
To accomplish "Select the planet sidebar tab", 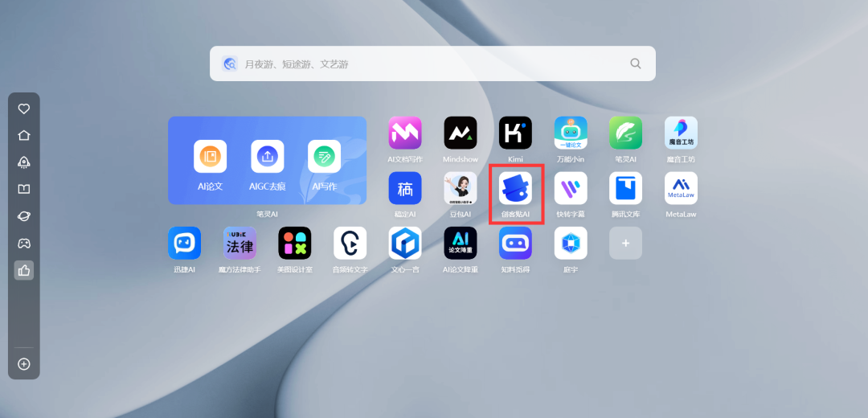I will click(x=24, y=216).
